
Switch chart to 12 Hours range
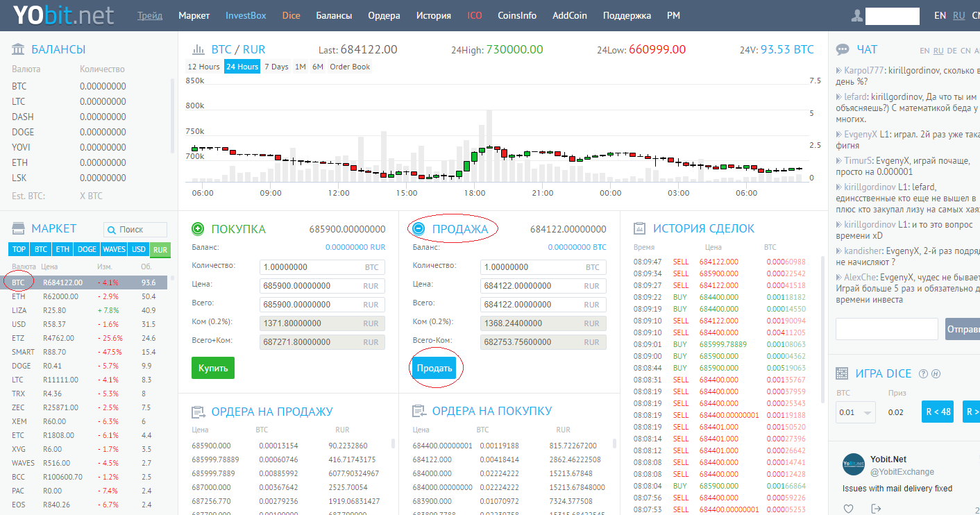[203, 67]
